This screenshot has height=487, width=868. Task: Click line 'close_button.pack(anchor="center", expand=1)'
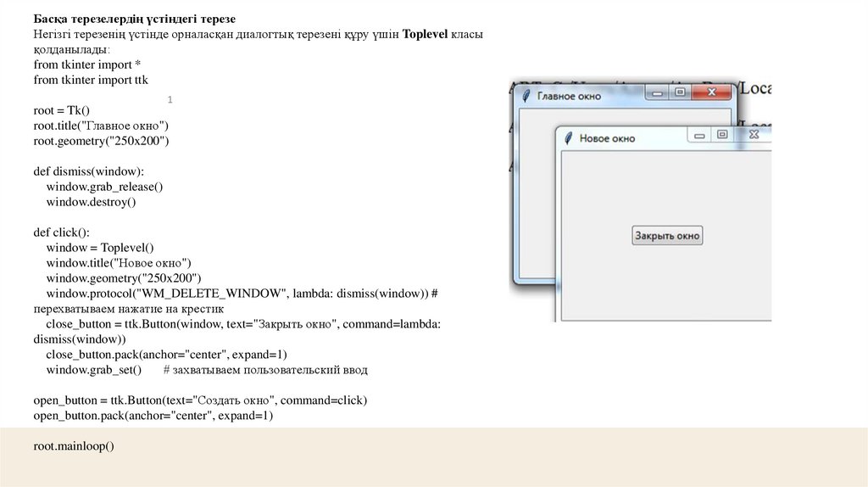(x=167, y=354)
